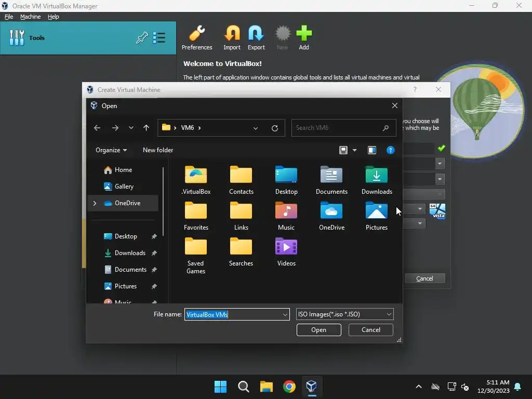Select the Favorites folder
Screen dimensions: 532x399
pyautogui.click(x=196, y=216)
